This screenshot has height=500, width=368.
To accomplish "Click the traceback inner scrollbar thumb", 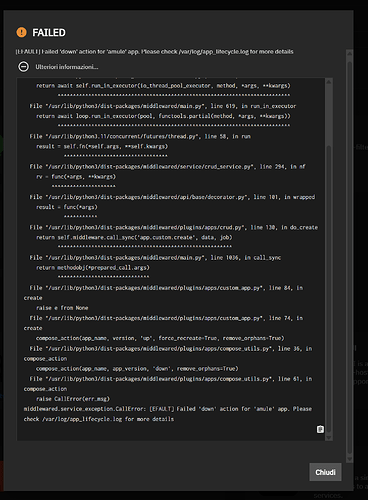I will tap(329, 288).
